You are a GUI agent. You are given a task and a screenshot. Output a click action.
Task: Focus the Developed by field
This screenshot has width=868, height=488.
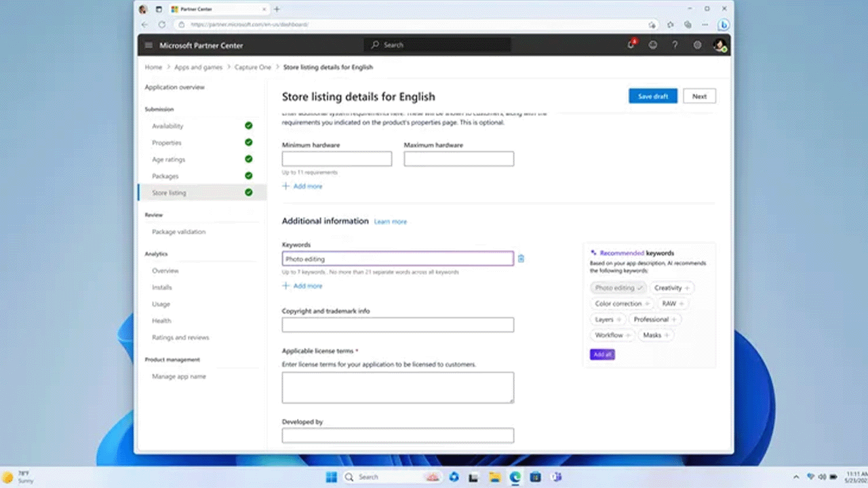pyautogui.click(x=398, y=435)
